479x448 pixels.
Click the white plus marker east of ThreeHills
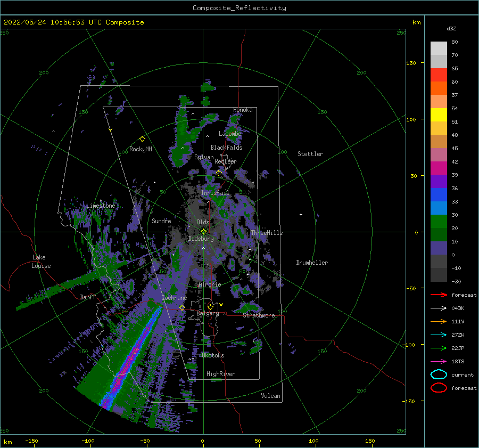click(301, 214)
